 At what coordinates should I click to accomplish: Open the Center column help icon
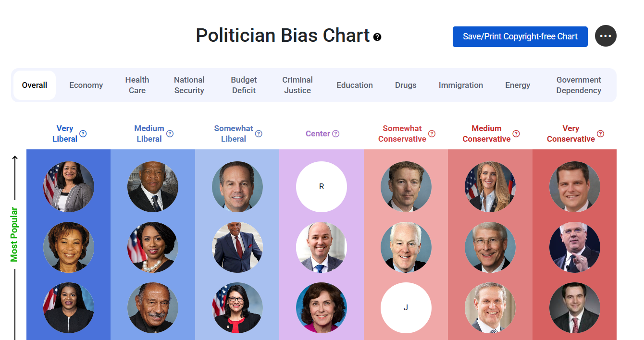(x=336, y=134)
